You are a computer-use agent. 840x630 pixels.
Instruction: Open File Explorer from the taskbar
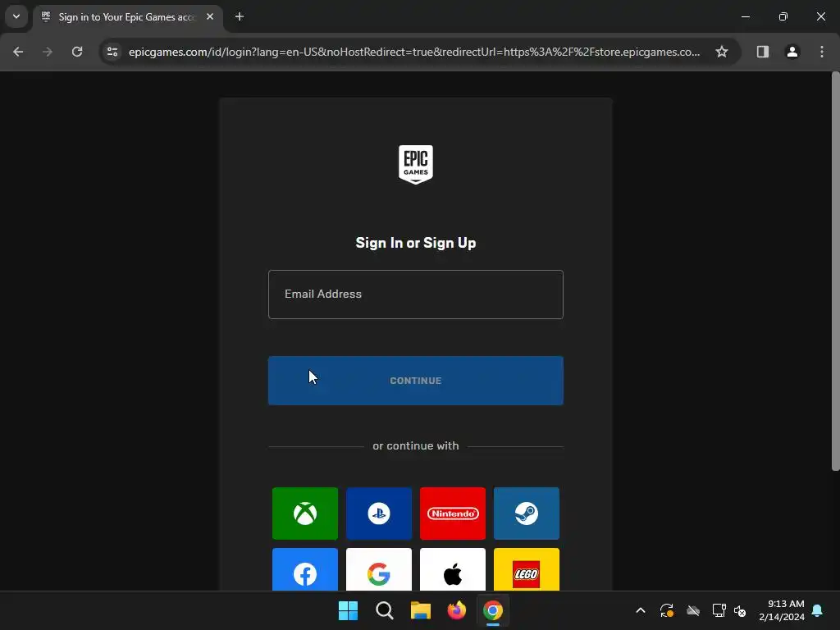[421, 610]
